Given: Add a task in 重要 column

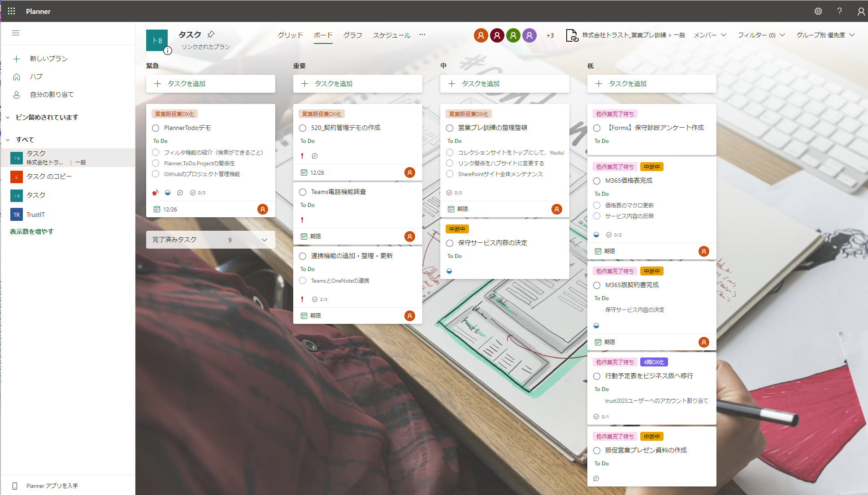Looking at the screenshot, I should pos(358,84).
